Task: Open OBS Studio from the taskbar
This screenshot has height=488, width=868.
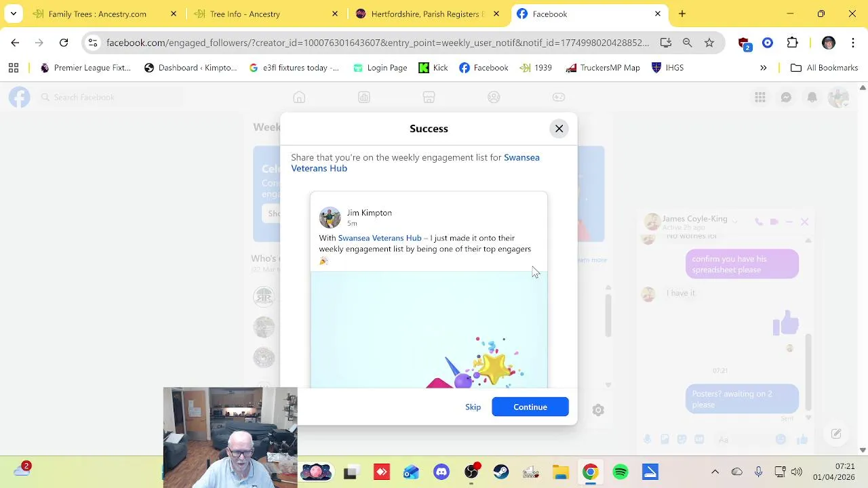Action: (471, 472)
